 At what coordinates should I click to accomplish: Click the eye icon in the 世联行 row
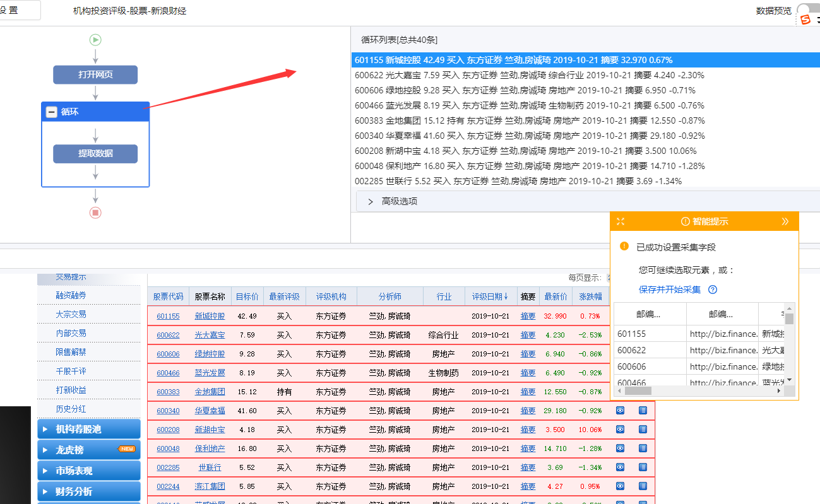pos(620,467)
